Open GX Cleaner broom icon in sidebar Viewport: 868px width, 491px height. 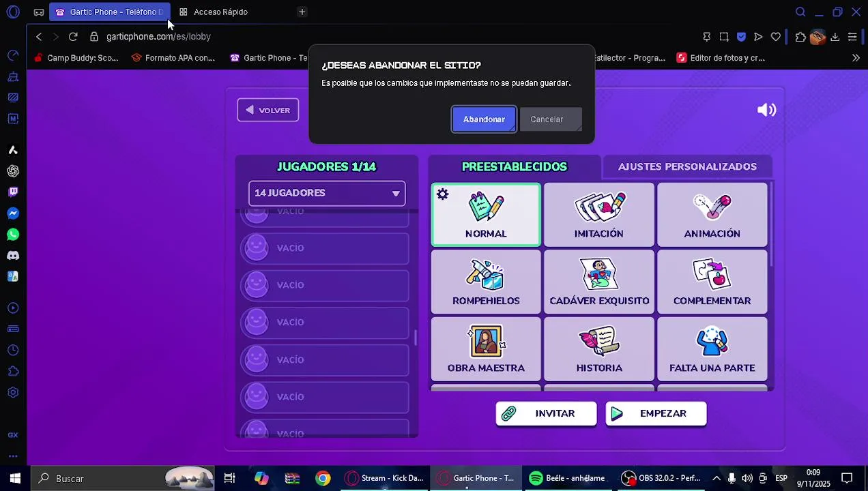point(13,76)
